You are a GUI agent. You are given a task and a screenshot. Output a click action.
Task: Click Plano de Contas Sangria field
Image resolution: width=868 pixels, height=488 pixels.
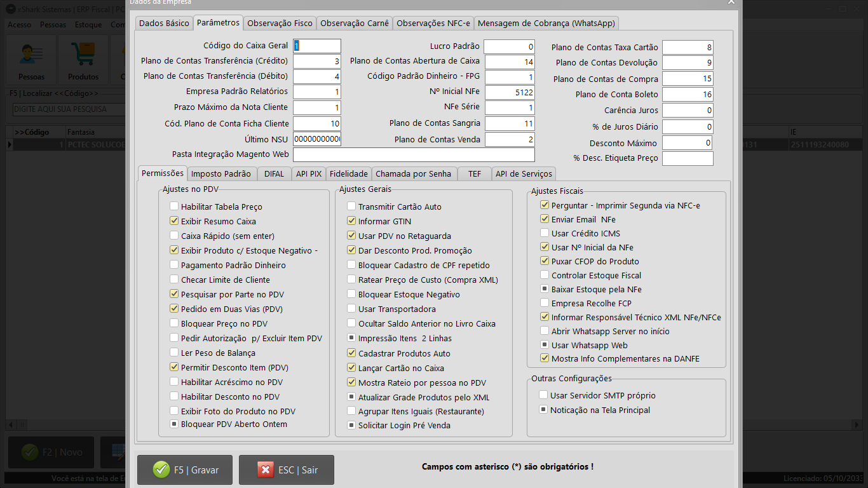pyautogui.click(x=509, y=123)
